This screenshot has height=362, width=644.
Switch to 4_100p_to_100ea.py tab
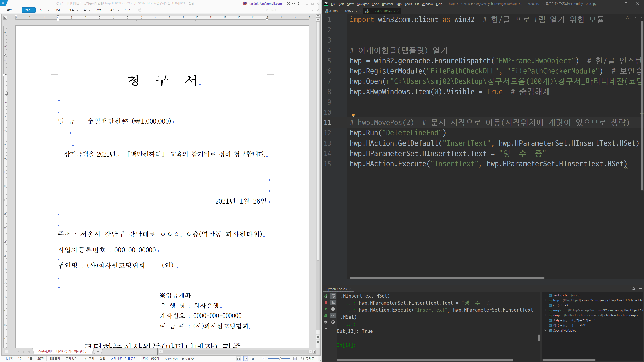pyautogui.click(x=343, y=11)
